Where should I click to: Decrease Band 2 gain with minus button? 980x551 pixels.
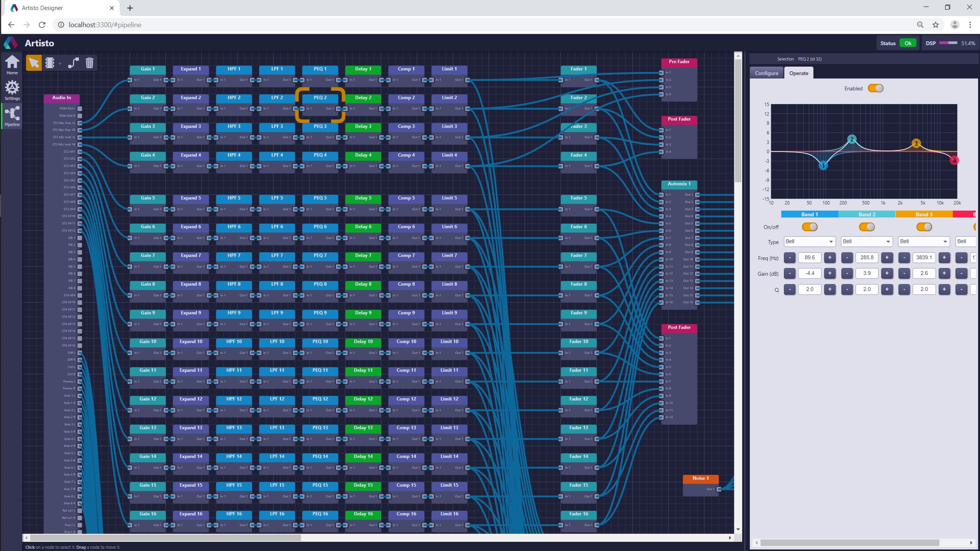click(847, 273)
